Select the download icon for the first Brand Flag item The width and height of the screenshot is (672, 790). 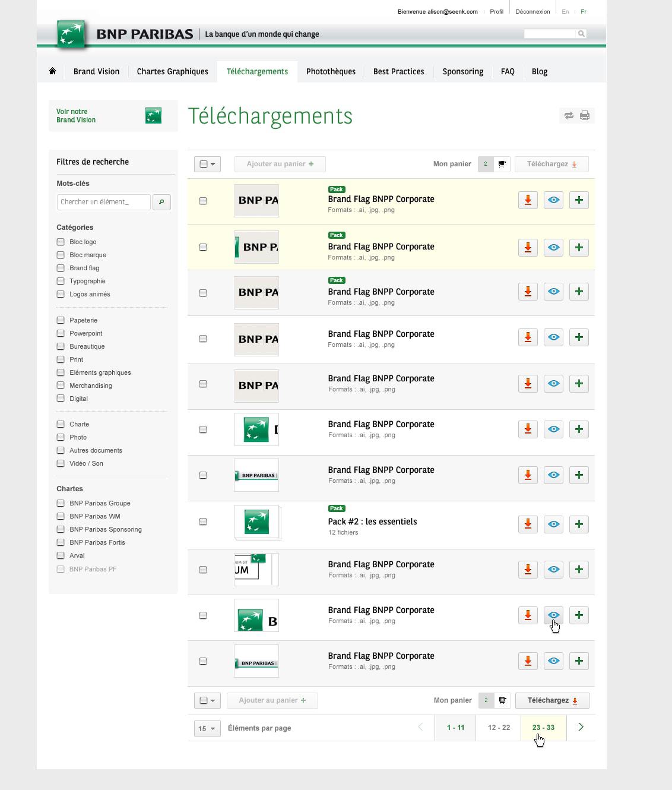(528, 200)
